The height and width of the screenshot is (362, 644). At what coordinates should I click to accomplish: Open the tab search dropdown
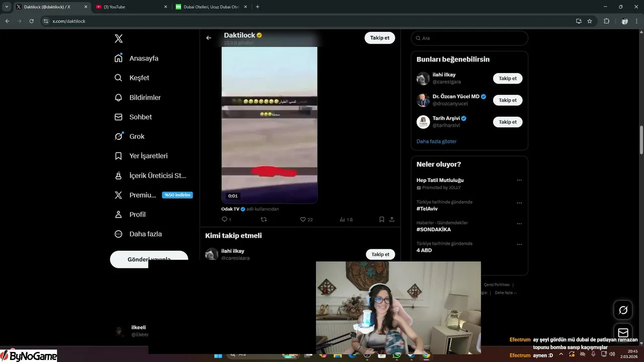pos(7,7)
